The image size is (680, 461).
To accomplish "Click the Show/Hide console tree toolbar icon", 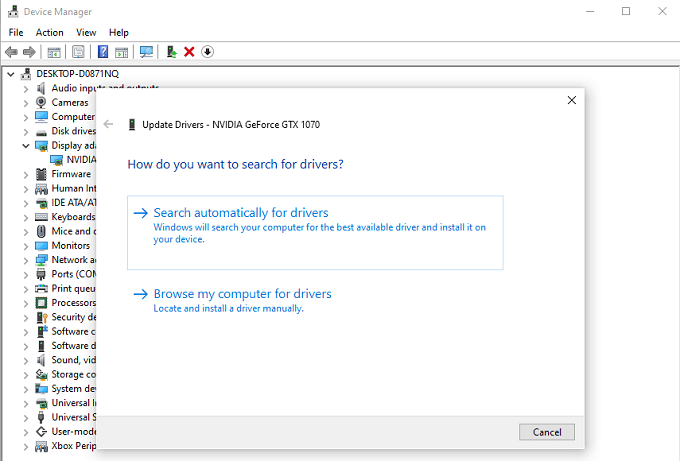I will coord(54,52).
